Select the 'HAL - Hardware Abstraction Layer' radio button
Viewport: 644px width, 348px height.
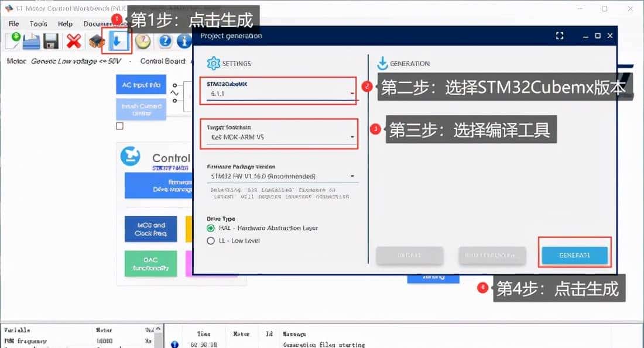(210, 230)
